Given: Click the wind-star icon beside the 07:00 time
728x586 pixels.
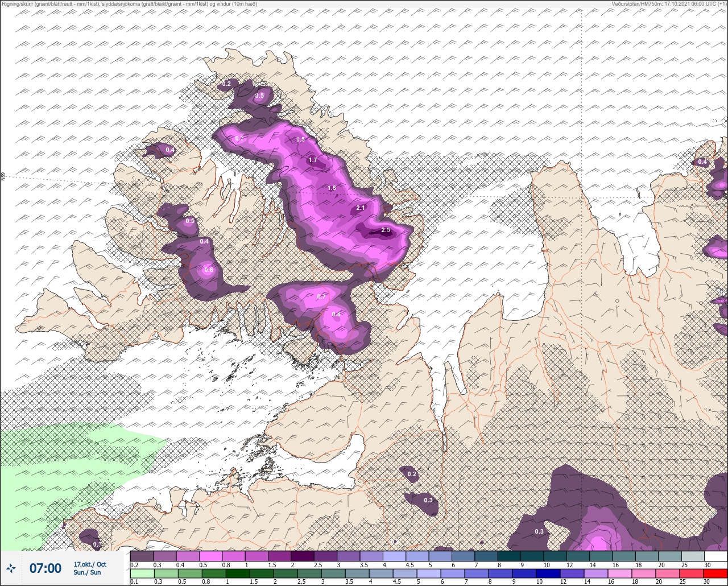Looking at the screenshot, I should click(x=11, y=568).
